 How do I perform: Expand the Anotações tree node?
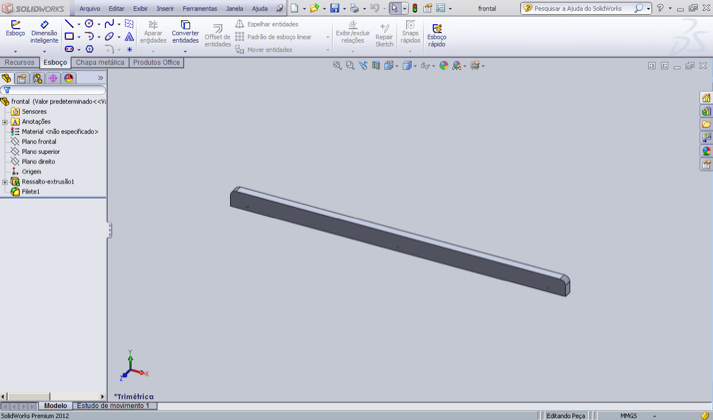click(x=5, y=122)
